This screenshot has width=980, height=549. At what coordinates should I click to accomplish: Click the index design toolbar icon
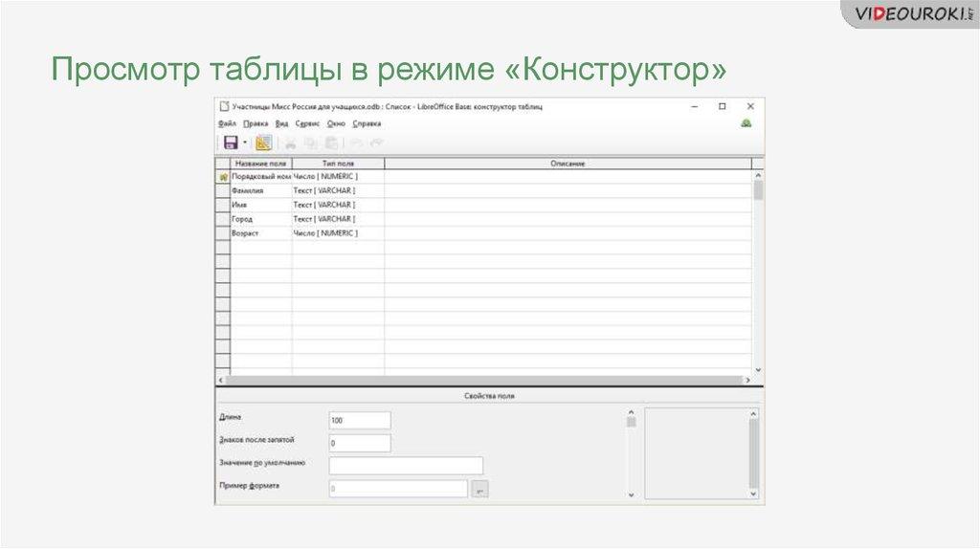tap(263, 143)
